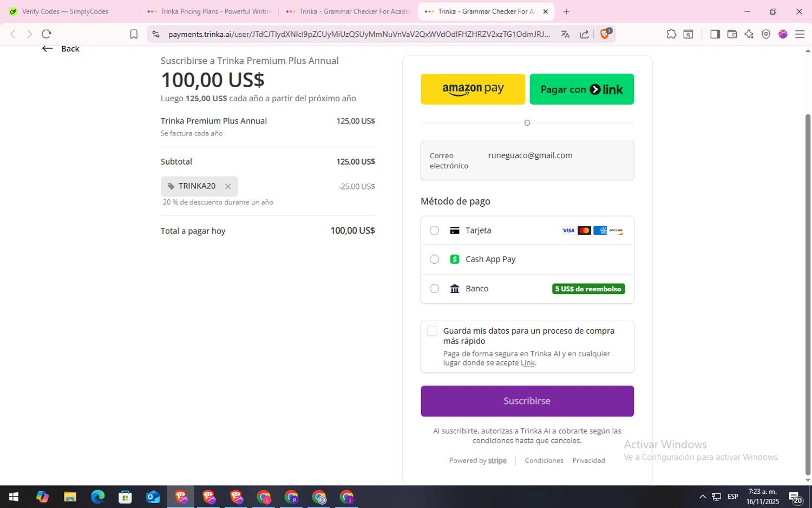The width and height of the screenshot is (812, 508).
Task: Open the ESP language indicator
Action: pyautogui.click(x=733, y=497)
